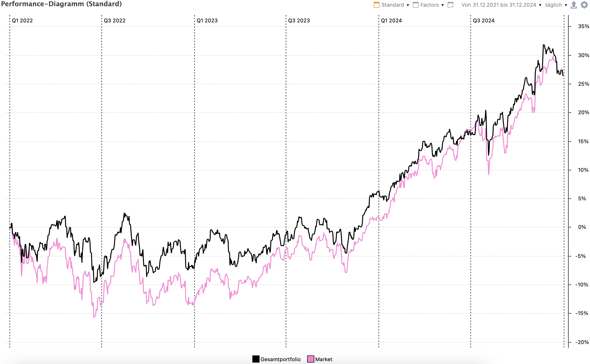590x364 pixels.
Task: Click the täglich interval label
Action: click(553, 5)
